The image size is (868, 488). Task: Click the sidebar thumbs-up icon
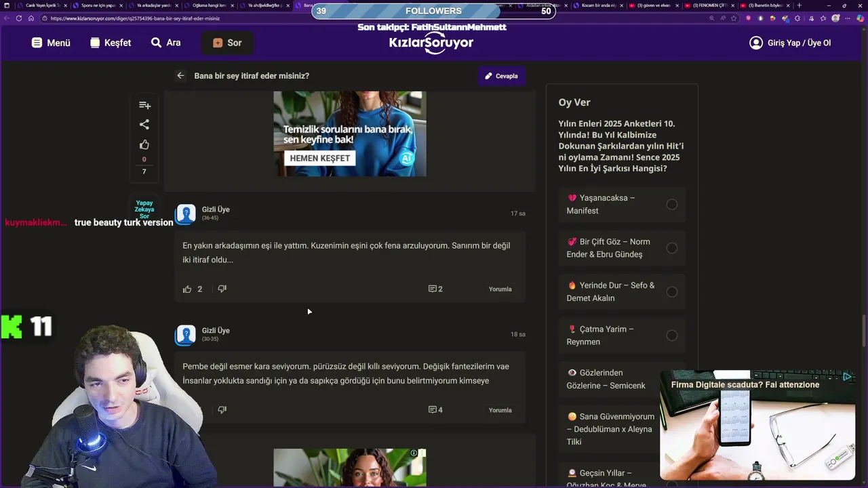(144, 144)
